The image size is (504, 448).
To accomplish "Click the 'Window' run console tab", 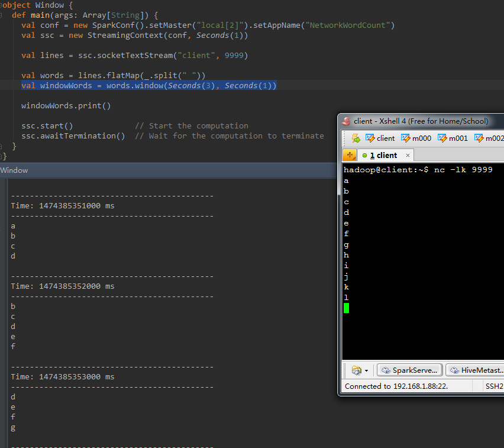I will click(x=14, y=170).
